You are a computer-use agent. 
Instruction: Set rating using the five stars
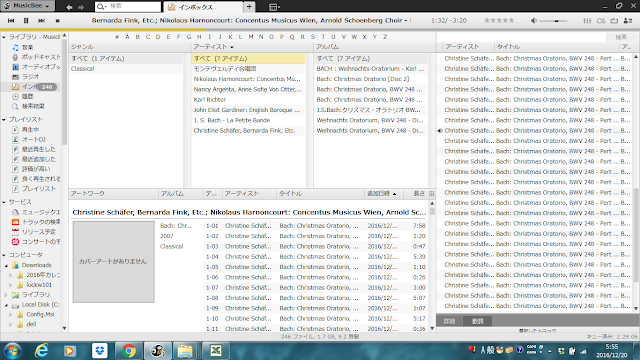(499, 20)
